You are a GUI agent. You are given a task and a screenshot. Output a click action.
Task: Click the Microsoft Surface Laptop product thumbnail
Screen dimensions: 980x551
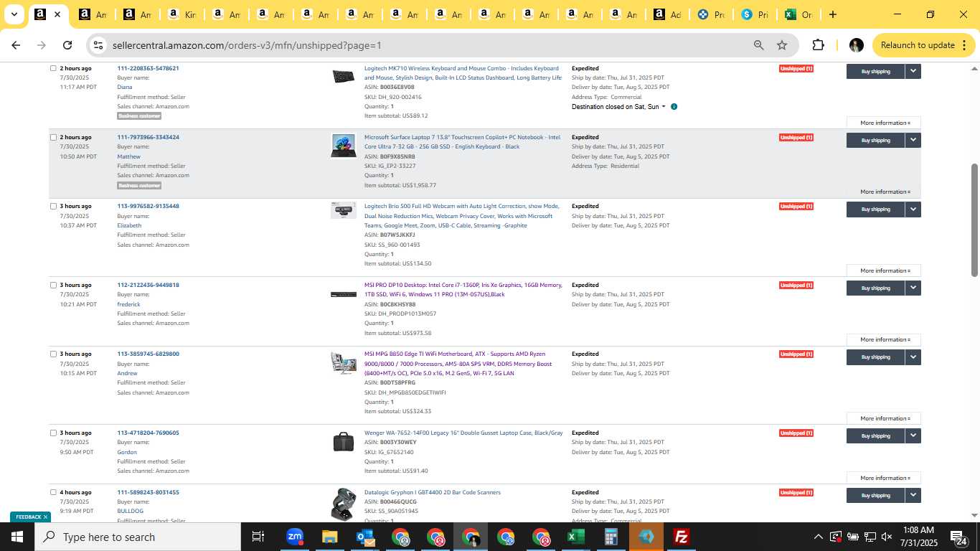344,145
